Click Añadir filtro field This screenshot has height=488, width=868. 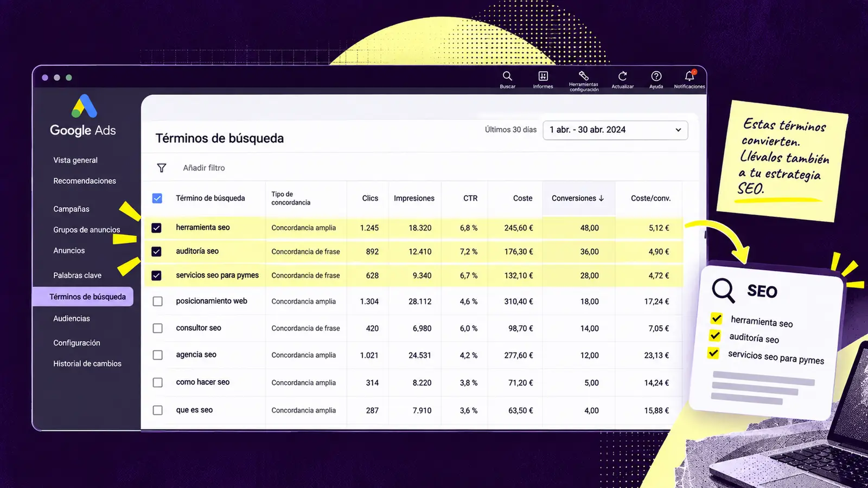(x=204, y=168)
